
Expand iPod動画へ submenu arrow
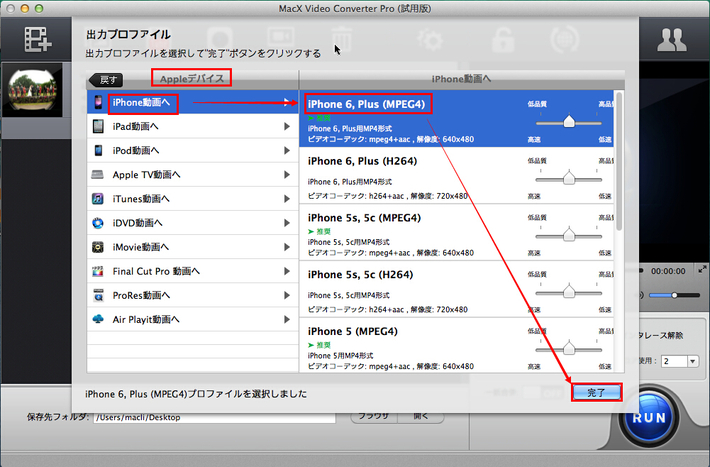287,150
